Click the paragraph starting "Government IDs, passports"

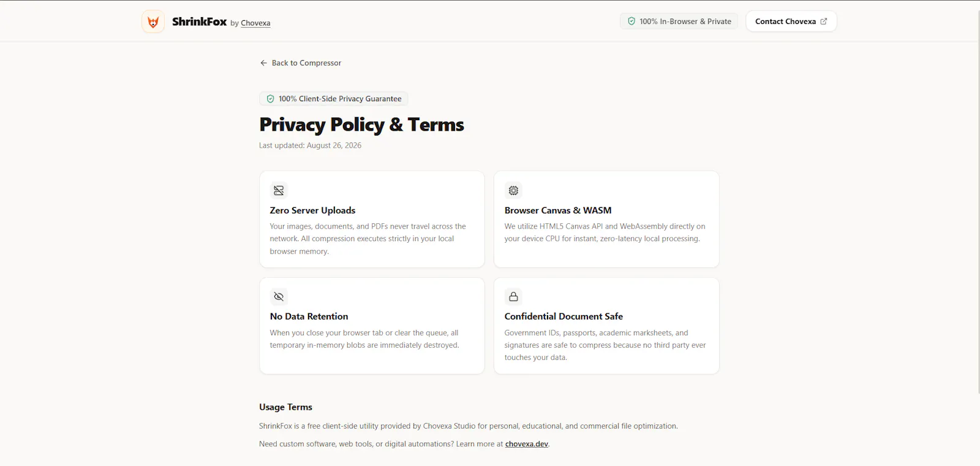click(x=605, y=345)
